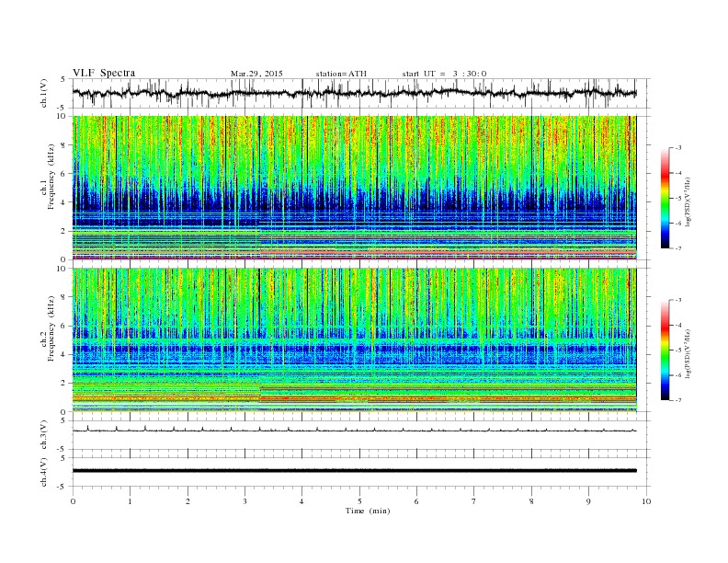
Task: Select the "start UT = 3 :30: 0" text
Action: coord(444,74)
